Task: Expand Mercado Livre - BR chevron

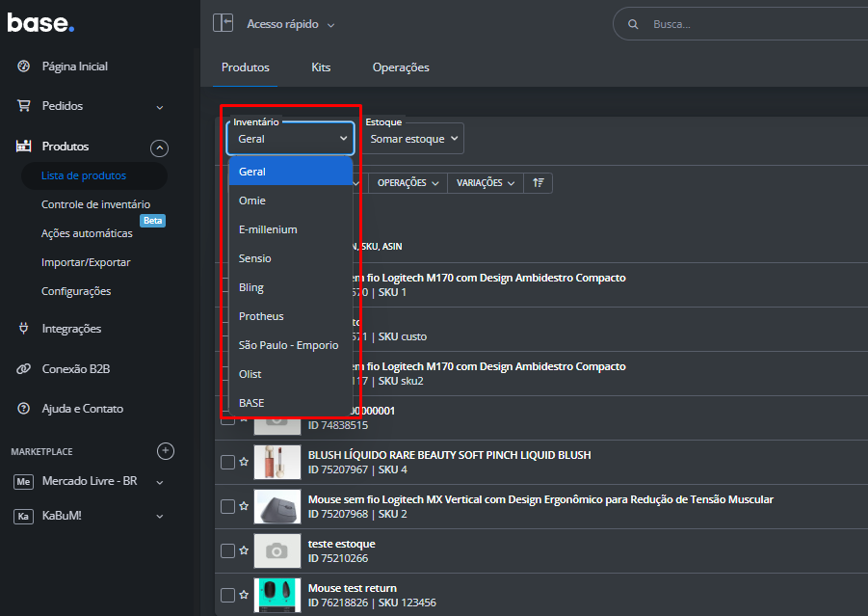Action: pyautogui.click(x=159, y=483)
